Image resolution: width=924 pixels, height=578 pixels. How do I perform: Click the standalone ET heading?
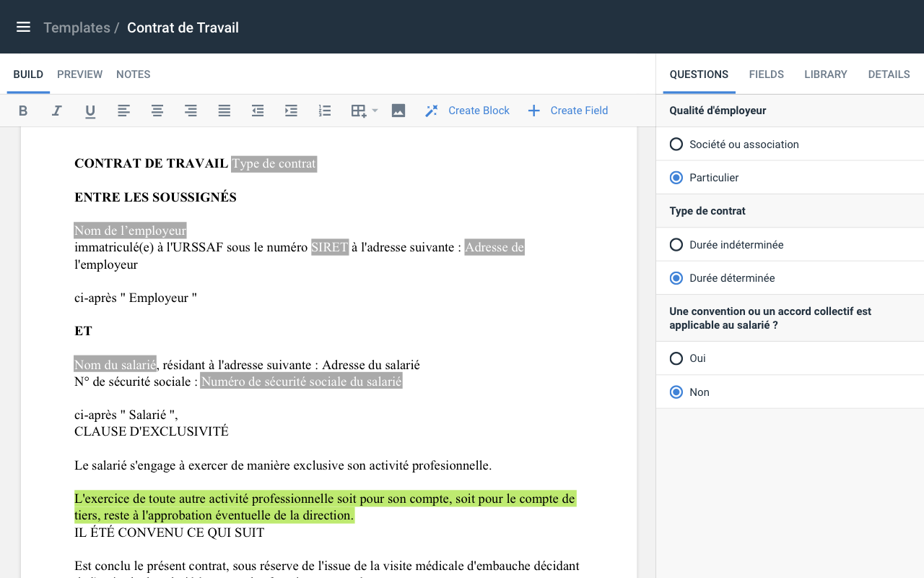(x=83, y=331)
